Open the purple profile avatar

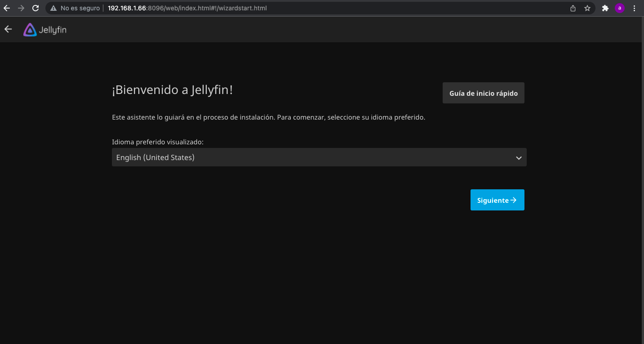click(x=620, y=8)
